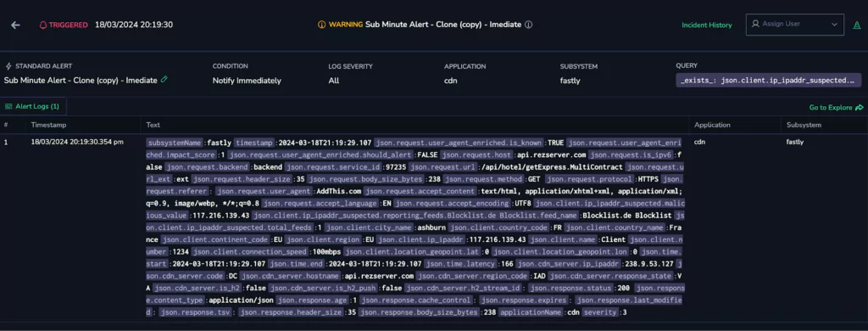Click the 'severity' field tag

pyautogui.click(x=600, y=312)
